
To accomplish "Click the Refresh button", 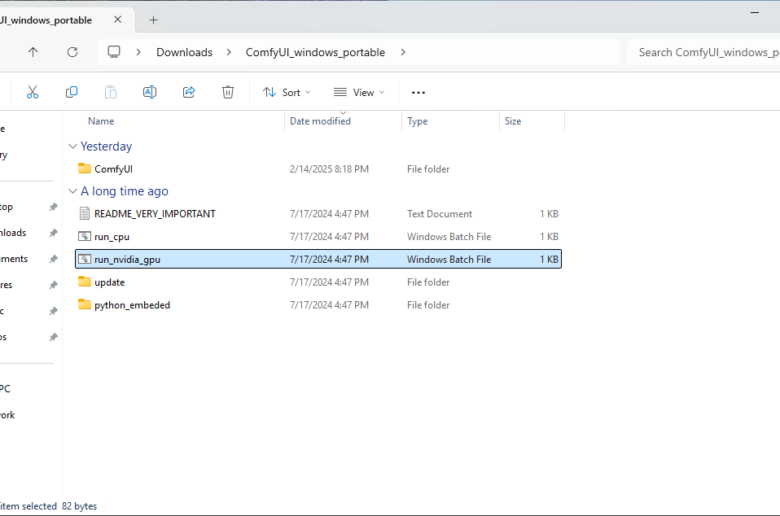I will pos(73,52).
